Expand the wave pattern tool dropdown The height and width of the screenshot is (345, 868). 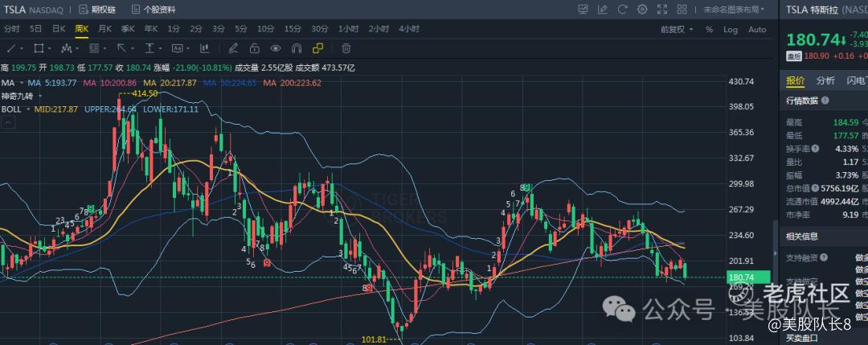[x=77, y=49]
